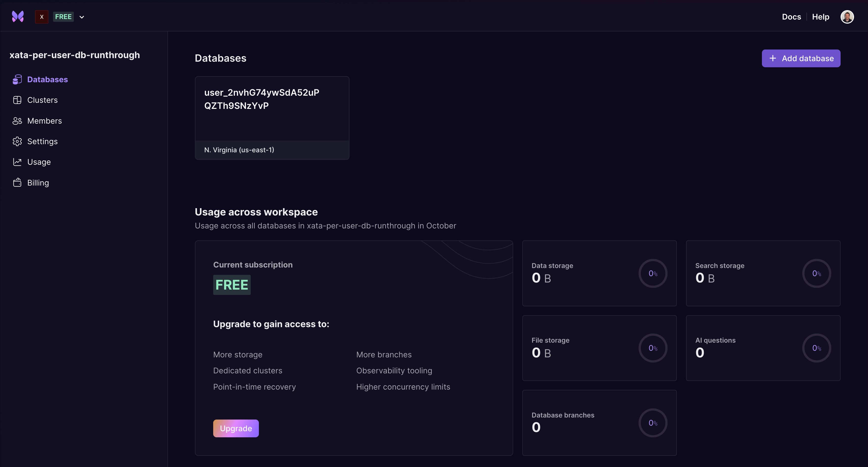The width and height of the screenshot is (868, 467).
Task: Click the Usage chart icon
Action: point(17,162)
